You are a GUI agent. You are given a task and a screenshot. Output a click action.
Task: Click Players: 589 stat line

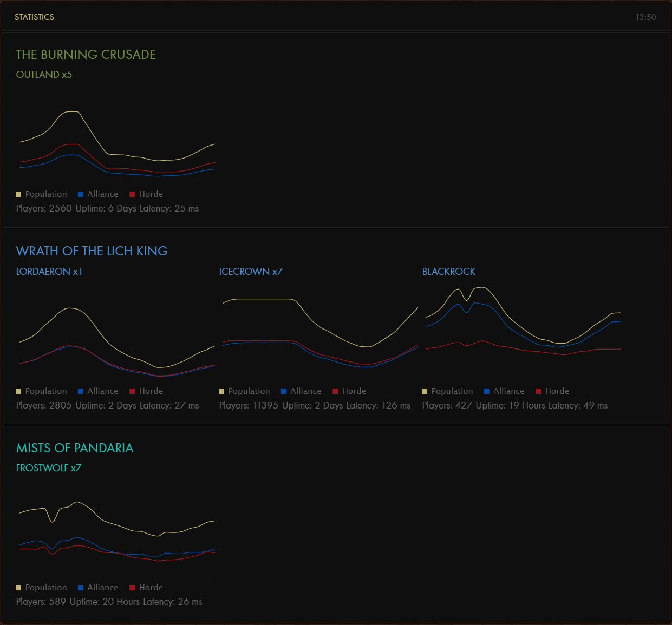(x=109, y=602)
